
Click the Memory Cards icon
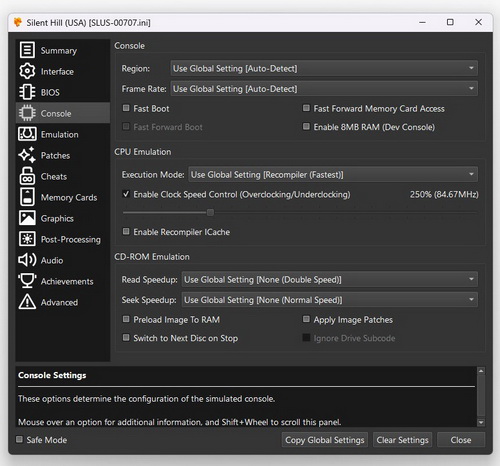27,197
